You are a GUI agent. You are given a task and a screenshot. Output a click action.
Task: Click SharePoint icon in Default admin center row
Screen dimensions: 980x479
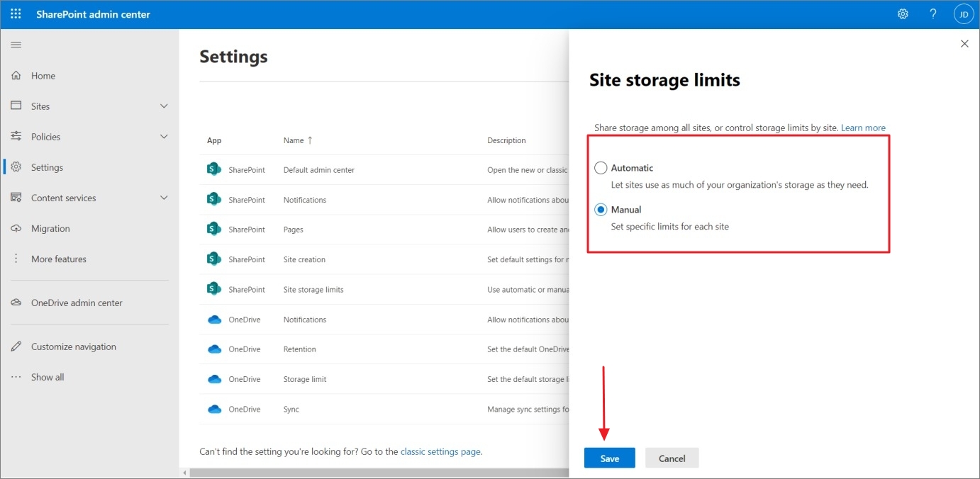click(213, 169)
